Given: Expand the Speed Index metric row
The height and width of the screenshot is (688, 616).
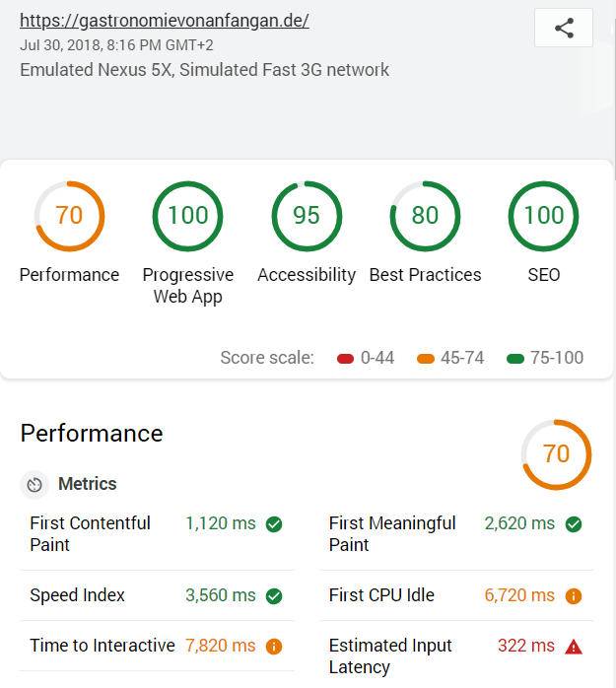Looking at the screenshot, I should tap(157, 595).
